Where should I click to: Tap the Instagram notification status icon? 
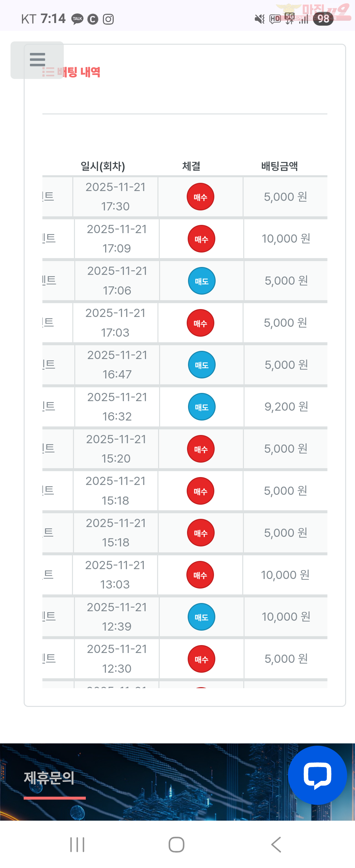point(108,19)
